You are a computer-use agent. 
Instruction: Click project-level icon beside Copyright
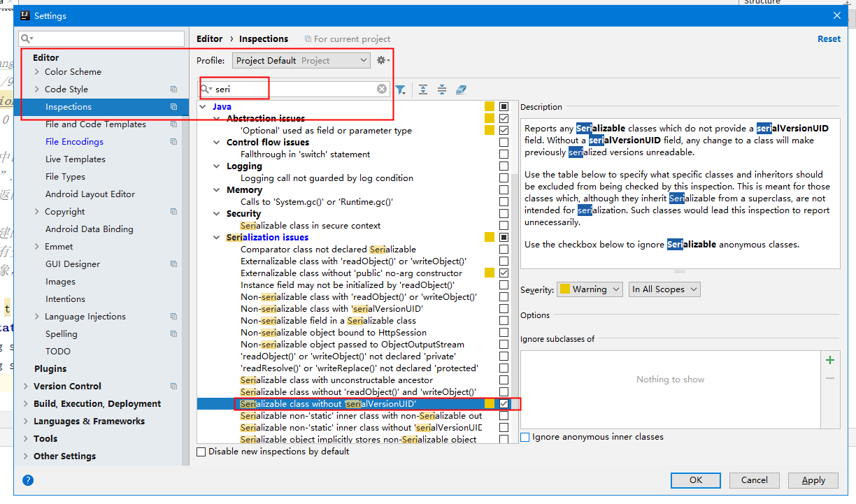coord(173,212)
